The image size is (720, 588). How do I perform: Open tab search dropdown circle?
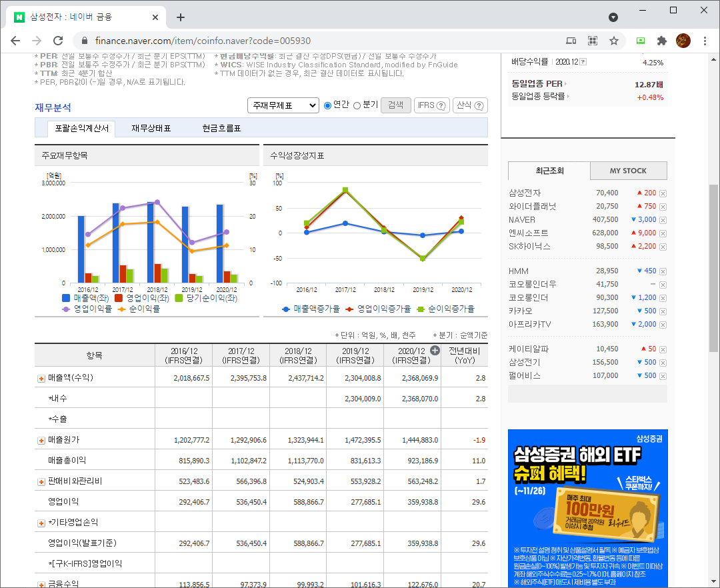point(613,17)
